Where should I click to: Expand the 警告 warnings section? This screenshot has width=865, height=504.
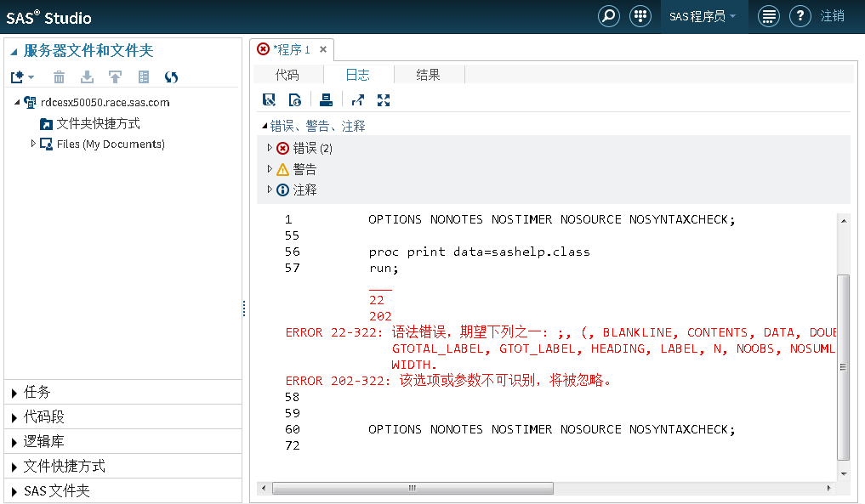270,169
